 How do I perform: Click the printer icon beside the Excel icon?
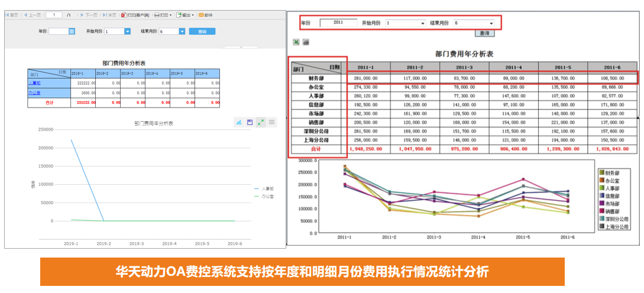[306, 43]
